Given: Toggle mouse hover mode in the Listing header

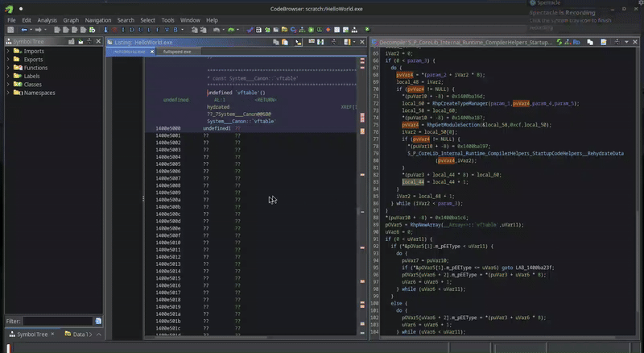Looking at the screenshot, I should click(298, 42).
